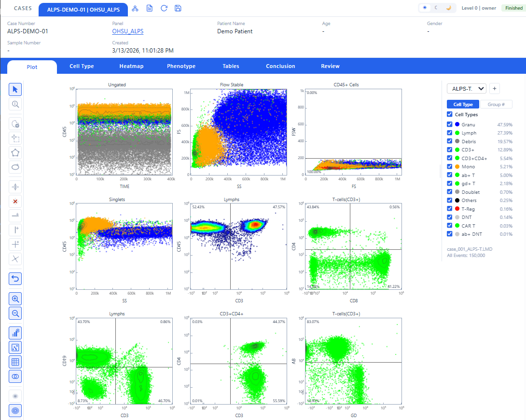
Task: Click the red T-Reg color dot
Action: point(457,208)
